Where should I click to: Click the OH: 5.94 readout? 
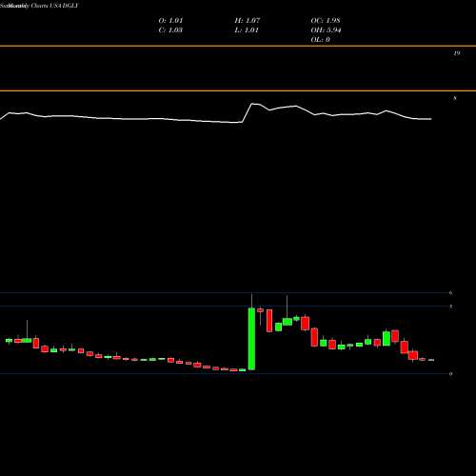(326, 30)
